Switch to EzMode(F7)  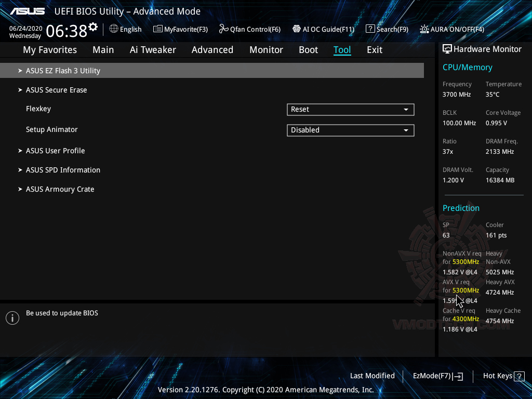point(437,376)
